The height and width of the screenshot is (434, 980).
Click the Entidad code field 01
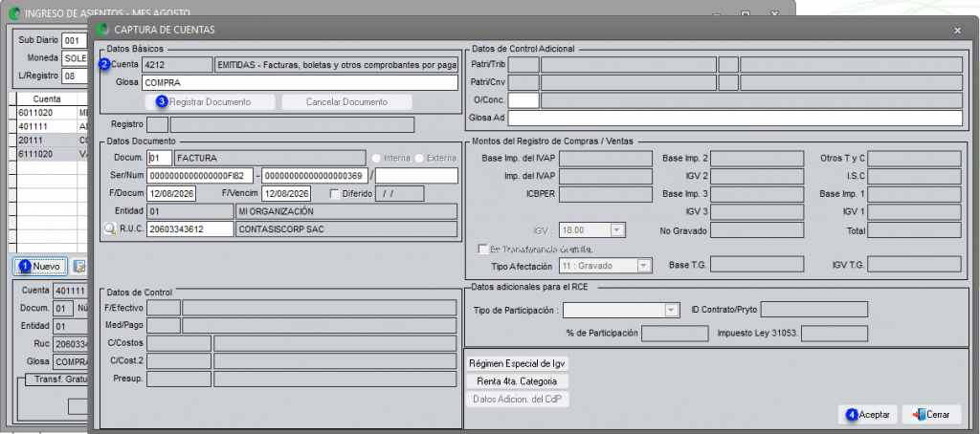[x=190, y=211]
